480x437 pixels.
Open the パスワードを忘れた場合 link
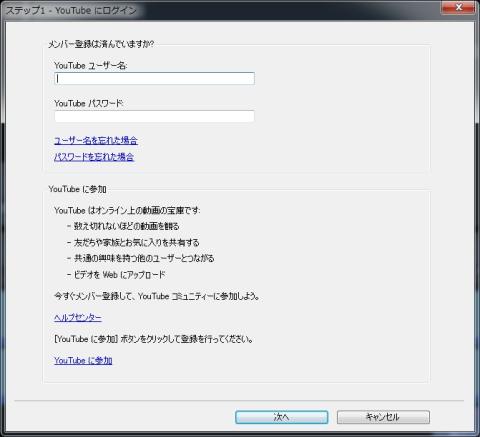pos(94,157)
